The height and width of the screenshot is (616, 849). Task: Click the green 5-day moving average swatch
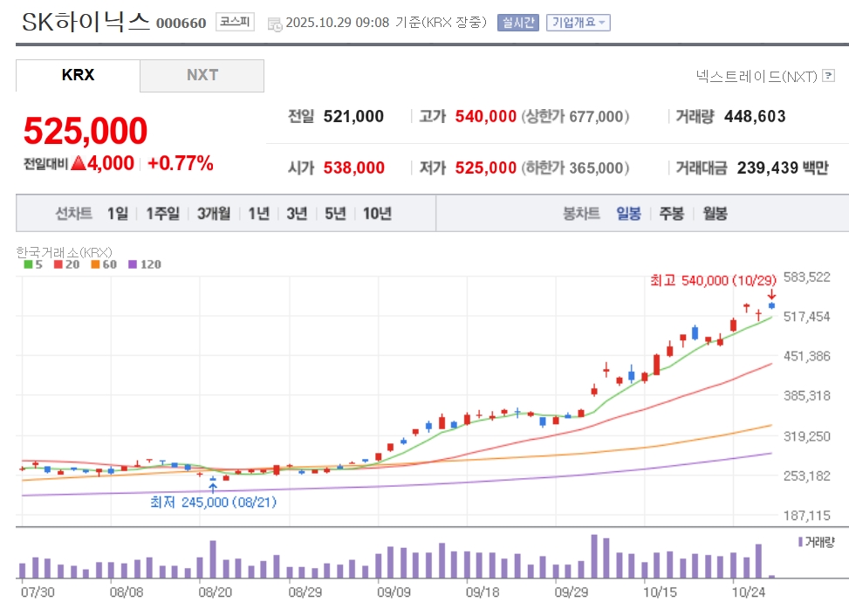click(x=27, y=264)
